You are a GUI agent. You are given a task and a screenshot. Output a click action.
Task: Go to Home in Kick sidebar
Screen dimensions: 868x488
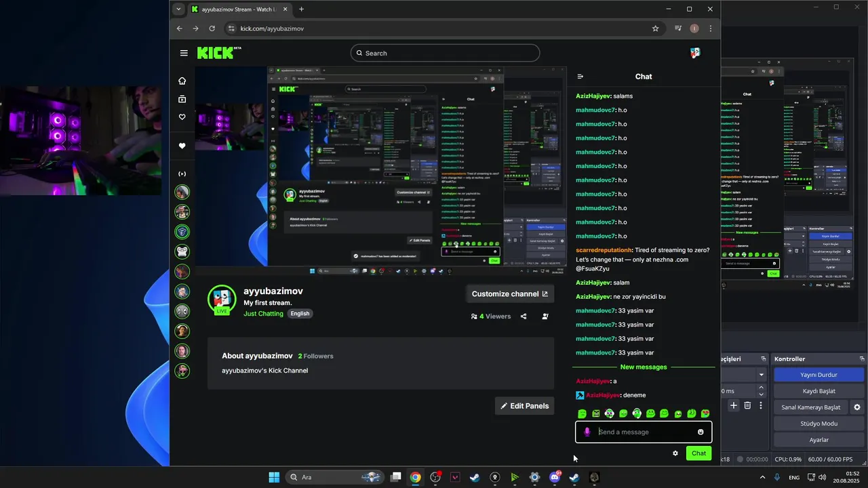point(182,81)
